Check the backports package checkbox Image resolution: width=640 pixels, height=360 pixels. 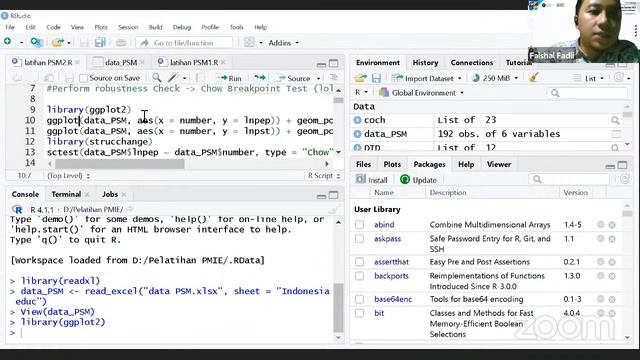(359, 276)
